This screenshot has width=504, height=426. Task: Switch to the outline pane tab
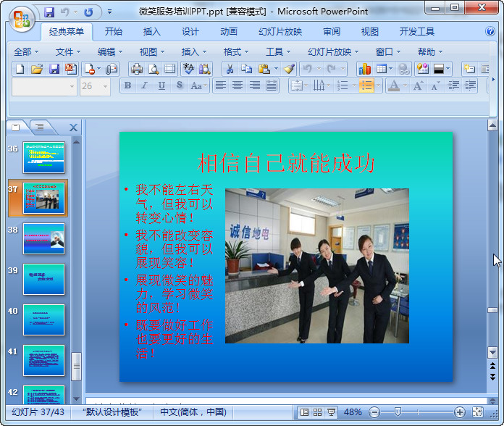click(x=40, y=128)
